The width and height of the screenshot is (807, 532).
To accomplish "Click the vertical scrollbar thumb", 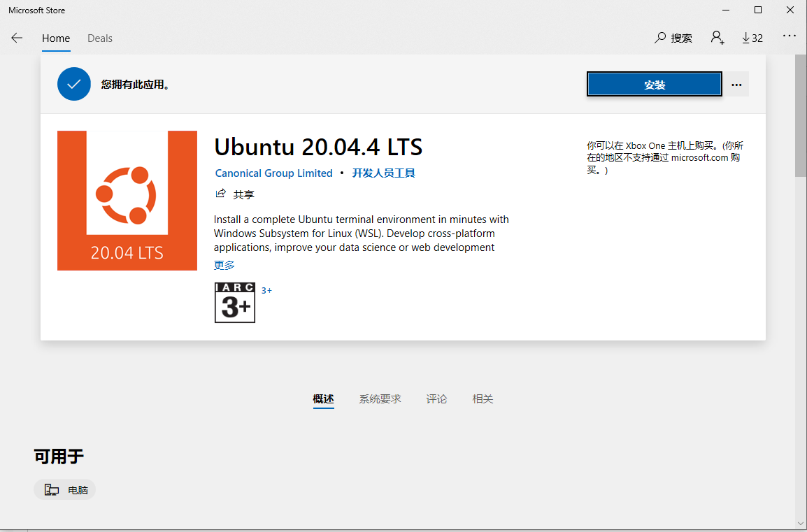I will (x=801, y=115).
